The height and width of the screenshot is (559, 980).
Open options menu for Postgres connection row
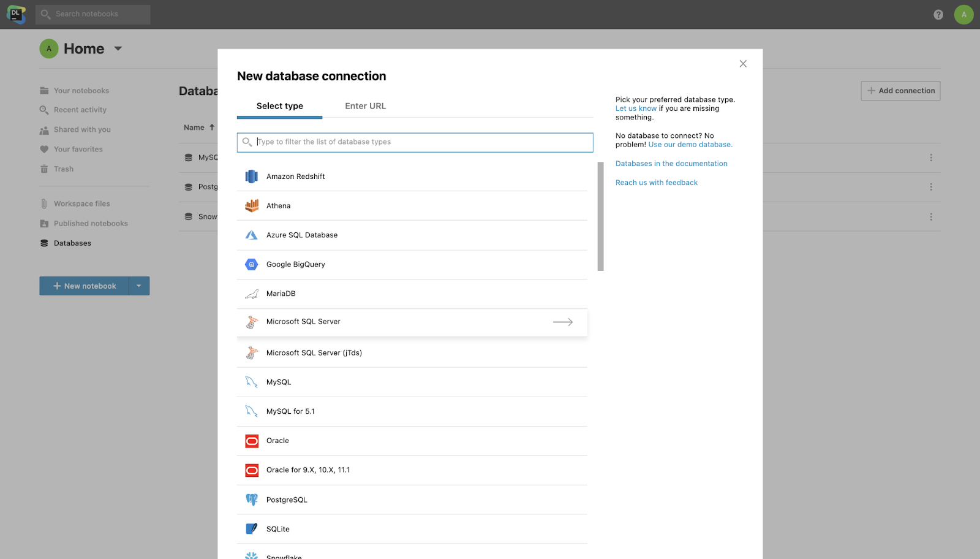tap(931, 187)
